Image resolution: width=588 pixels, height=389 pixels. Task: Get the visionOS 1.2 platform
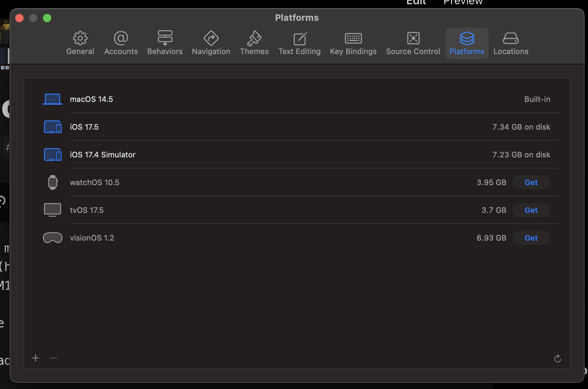click(531, 238)
